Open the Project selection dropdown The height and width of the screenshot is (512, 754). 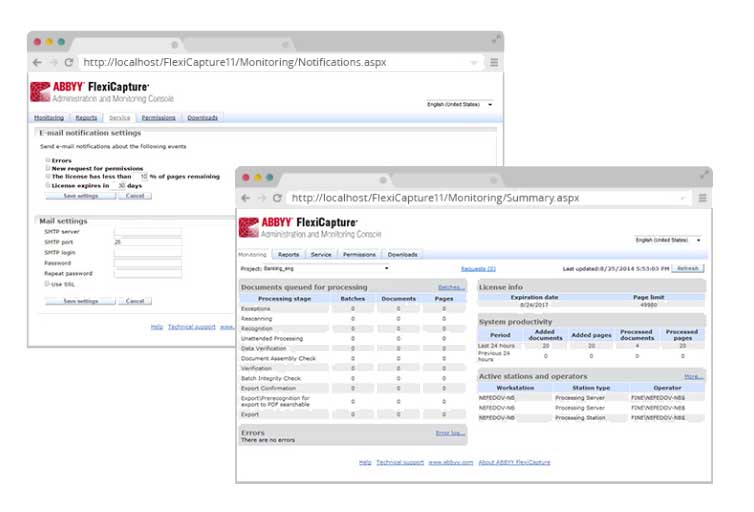(x=327, y=268)
